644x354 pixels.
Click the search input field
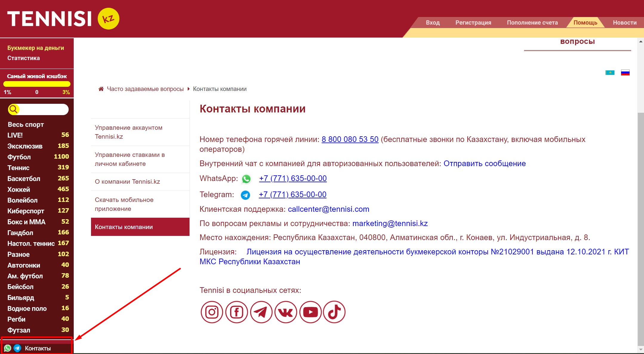44,109
